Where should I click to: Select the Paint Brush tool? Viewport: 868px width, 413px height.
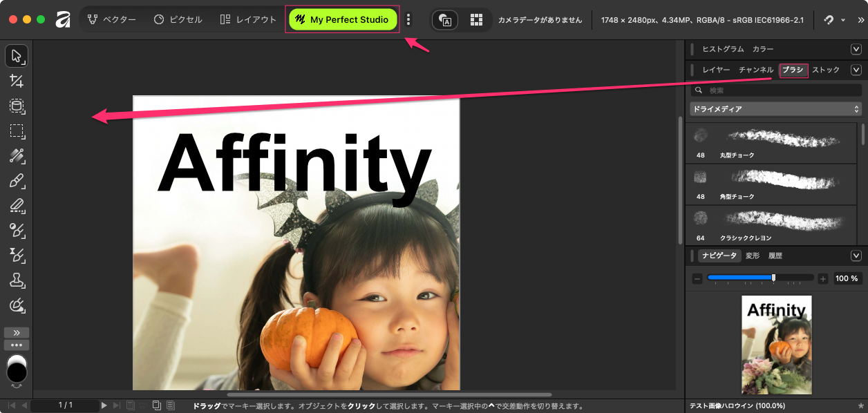(x=17, y=181)
